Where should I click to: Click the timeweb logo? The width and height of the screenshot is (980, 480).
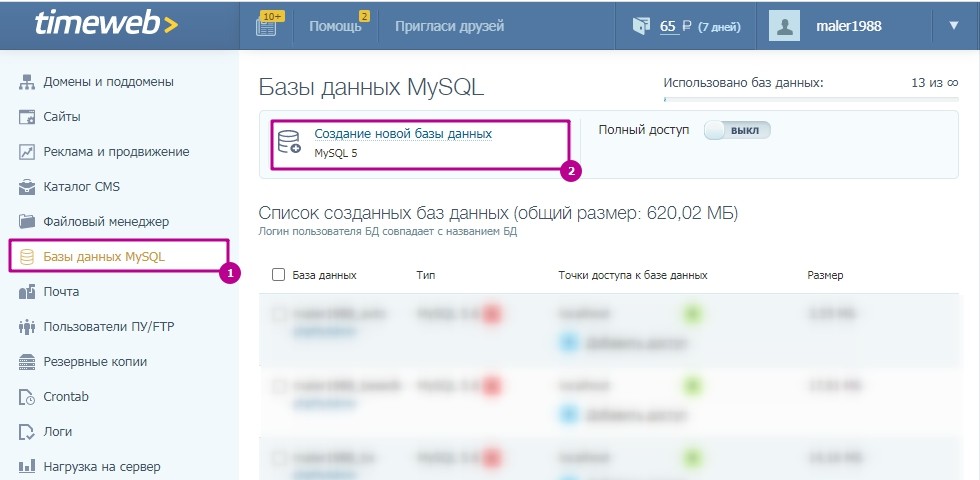pos(106,24)
